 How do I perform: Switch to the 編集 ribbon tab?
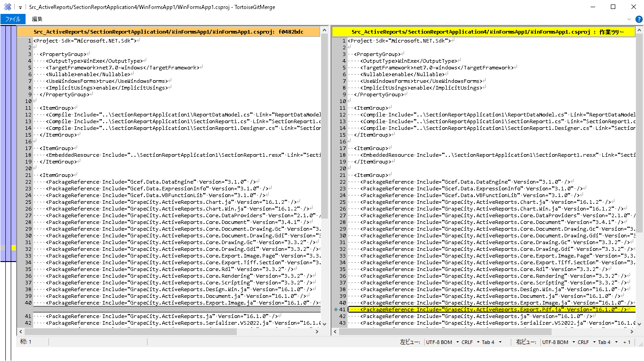[x=36, y=19]
